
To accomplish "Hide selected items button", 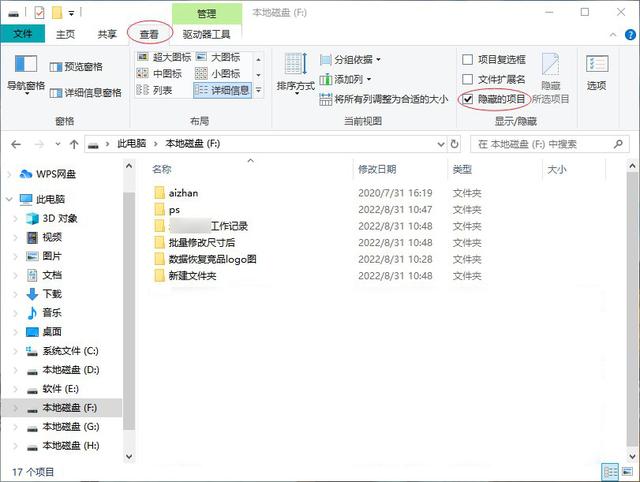I will 551,78.
